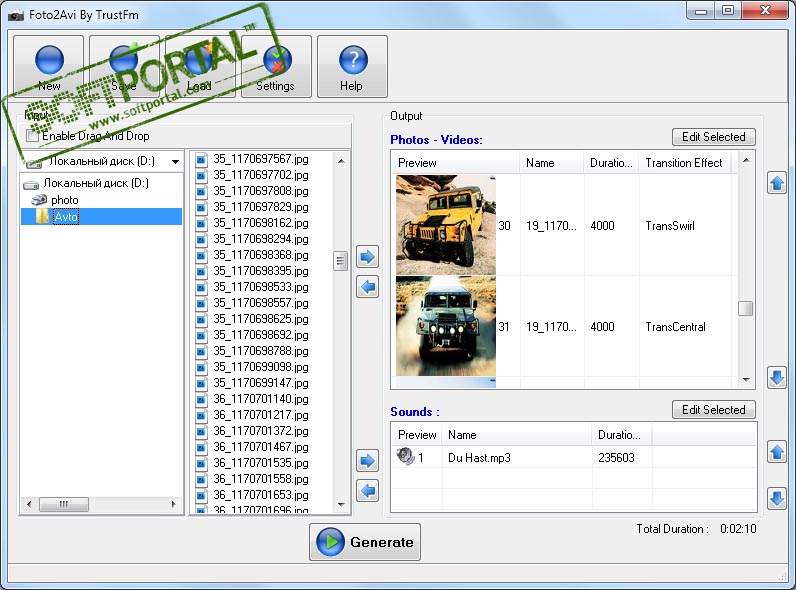Click the Photos list scroll up arrow
Viewport: 796px width, 590px height.
[x=746, y=160]
